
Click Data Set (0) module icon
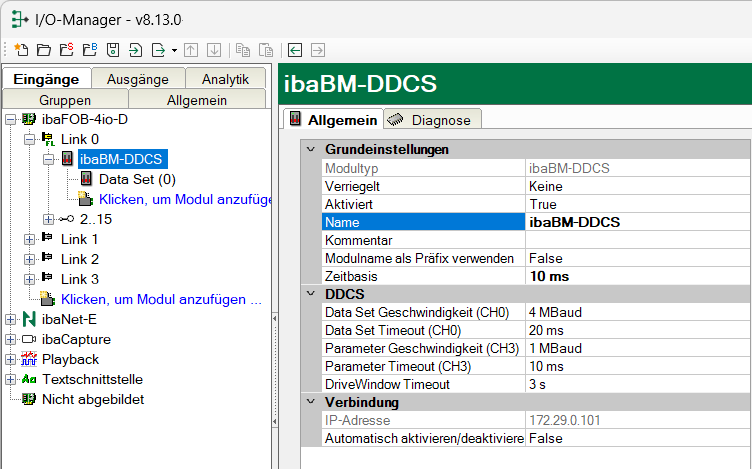point(86,179)
